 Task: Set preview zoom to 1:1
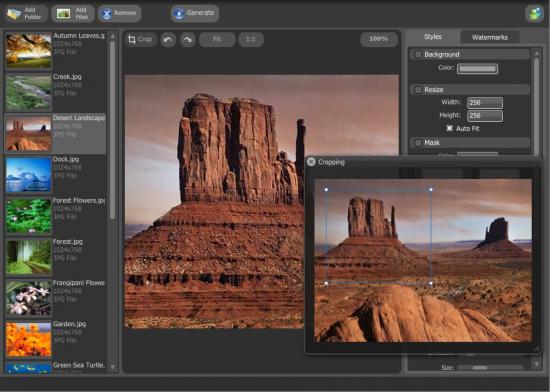(x=251, y=39)
